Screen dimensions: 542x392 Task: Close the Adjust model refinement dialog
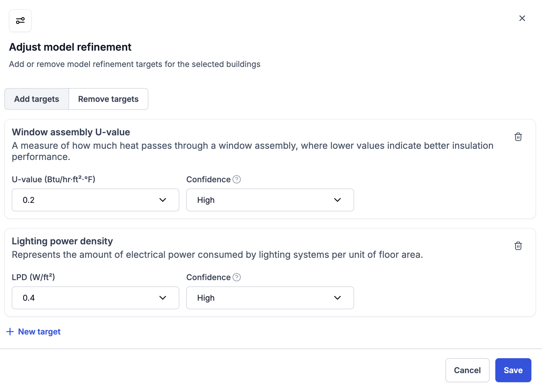point(522,18)
